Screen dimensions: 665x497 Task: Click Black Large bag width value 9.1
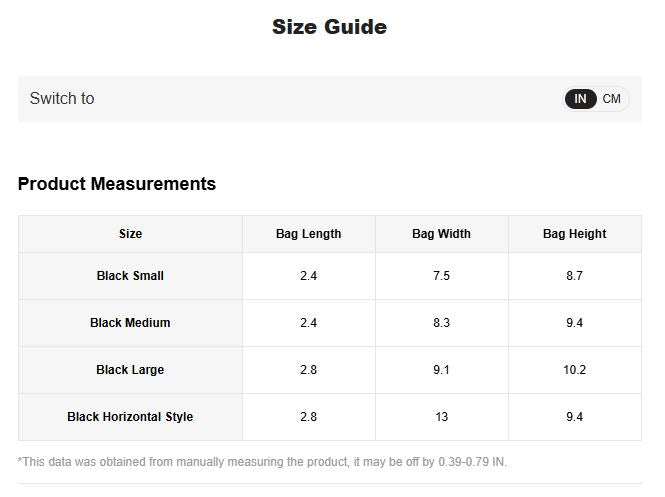[441, 370]
